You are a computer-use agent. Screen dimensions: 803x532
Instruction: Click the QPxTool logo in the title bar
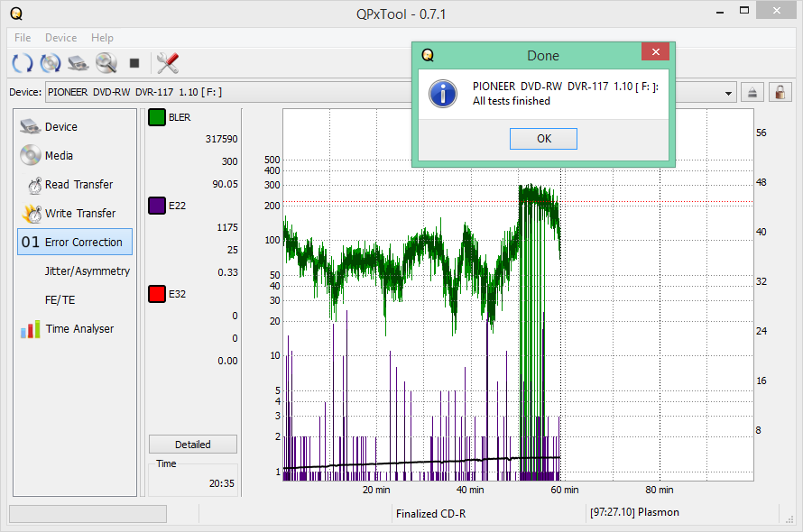[x=16, y=14]
